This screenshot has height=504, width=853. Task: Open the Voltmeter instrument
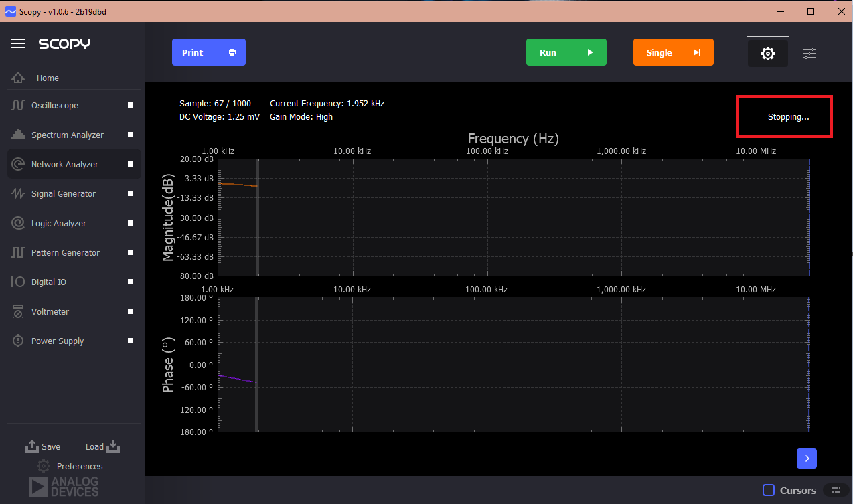[50, 311]
